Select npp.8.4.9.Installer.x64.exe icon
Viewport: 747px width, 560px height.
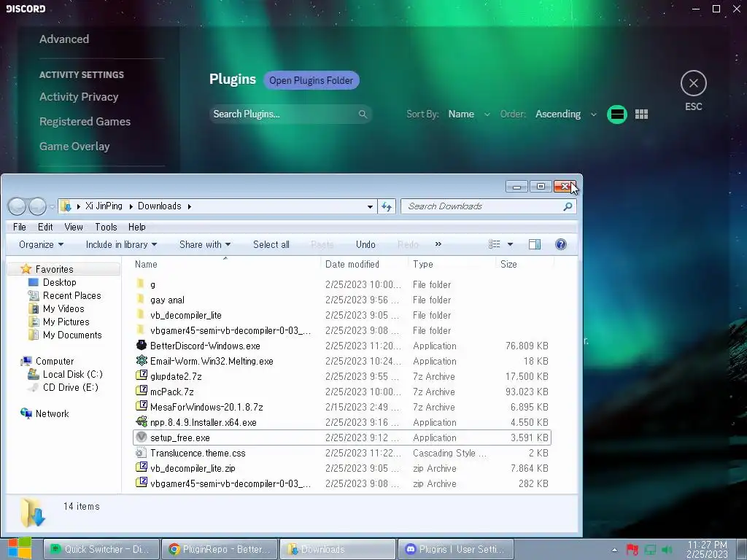pyautogui.click(x=141, y=421)
